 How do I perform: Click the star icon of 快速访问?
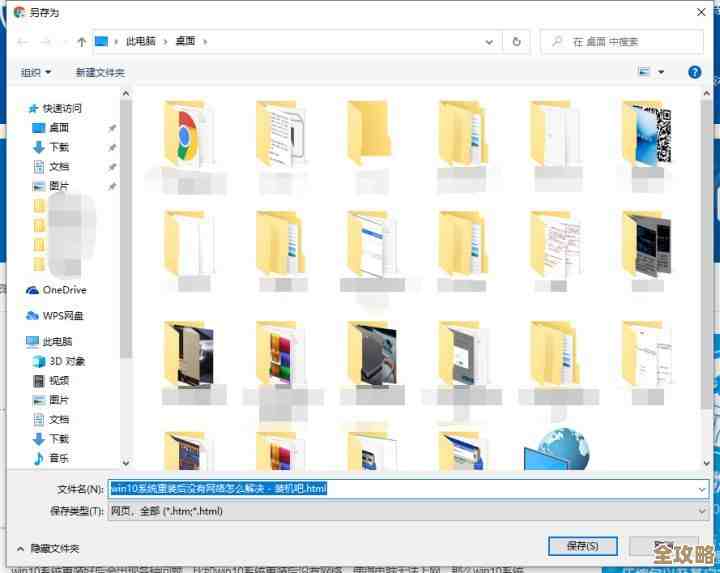(33, 109)
